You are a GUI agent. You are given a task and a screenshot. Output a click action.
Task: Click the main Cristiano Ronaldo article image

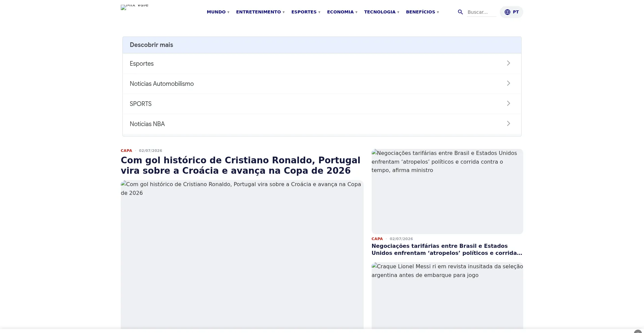pyautogui.click(x=242, y=255)
